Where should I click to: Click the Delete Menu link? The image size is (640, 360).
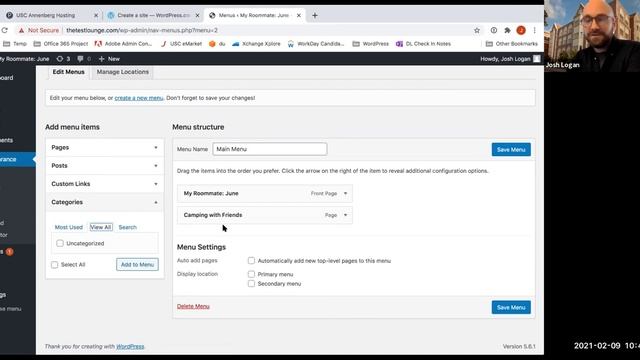[193, 306]
